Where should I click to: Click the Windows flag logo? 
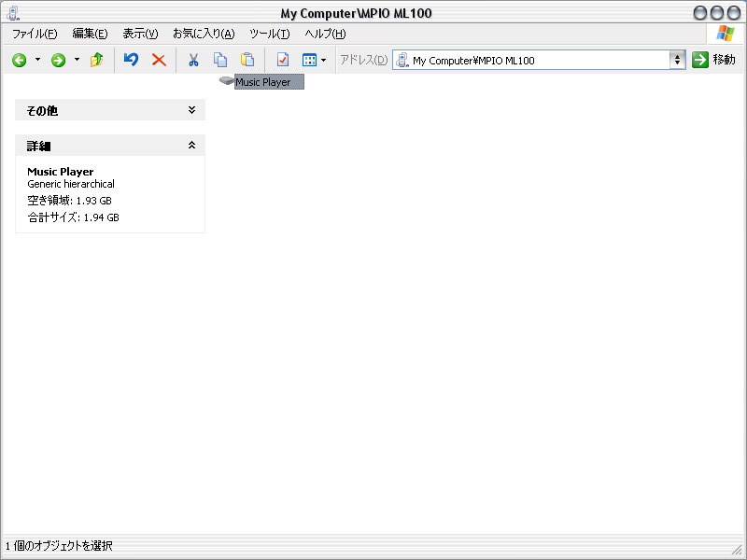726,34
